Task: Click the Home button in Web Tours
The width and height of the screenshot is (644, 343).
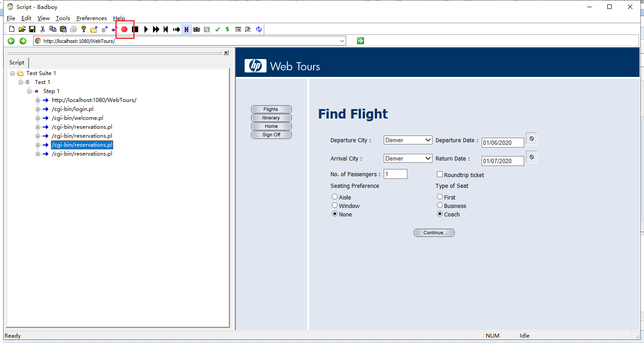Action: pos(271,126)
